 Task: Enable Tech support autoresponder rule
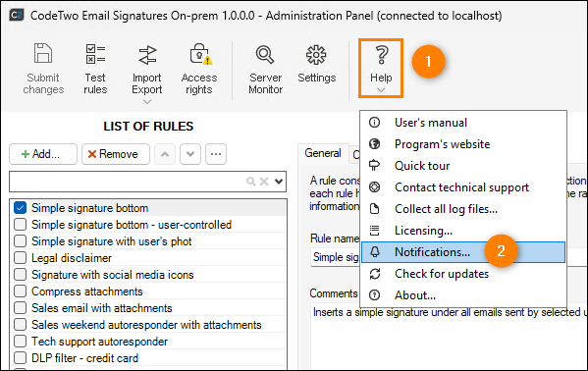[20, 341]
